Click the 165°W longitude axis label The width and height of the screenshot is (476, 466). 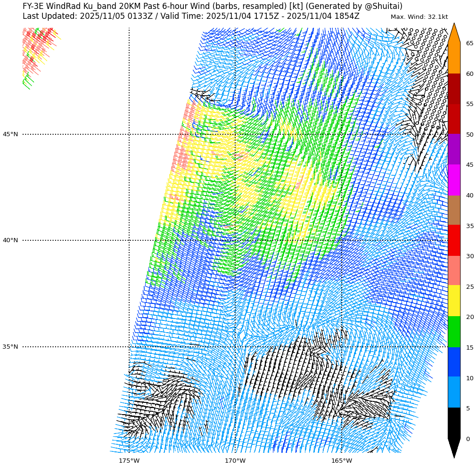[x=342, y=460]
